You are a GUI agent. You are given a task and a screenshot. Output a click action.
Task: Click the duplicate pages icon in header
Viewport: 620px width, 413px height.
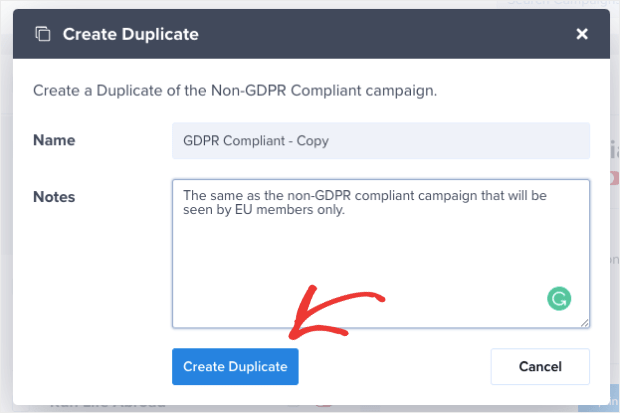coord(43,34)
